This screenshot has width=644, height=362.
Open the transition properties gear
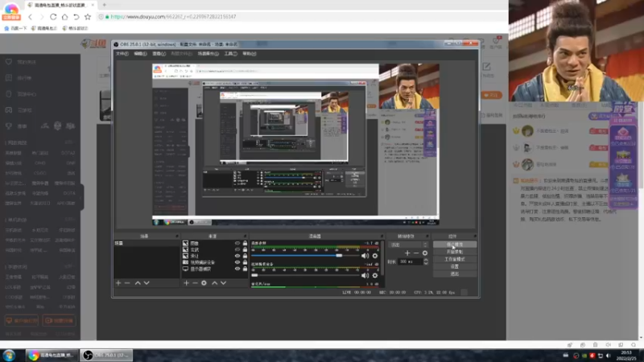[425, 253]
